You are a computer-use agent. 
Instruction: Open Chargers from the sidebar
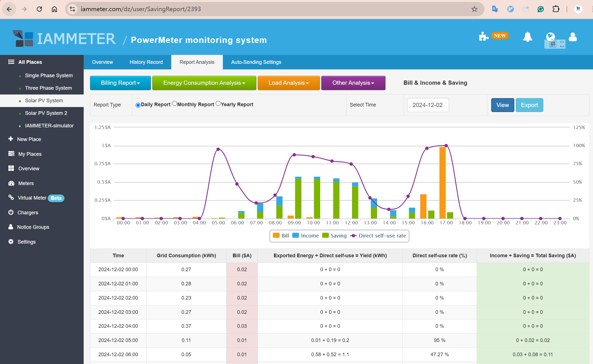28,212
